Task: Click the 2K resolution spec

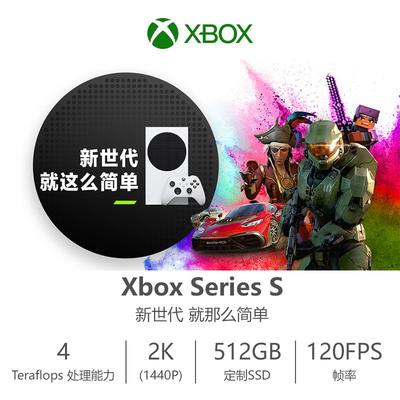Action: pos(161,351)
